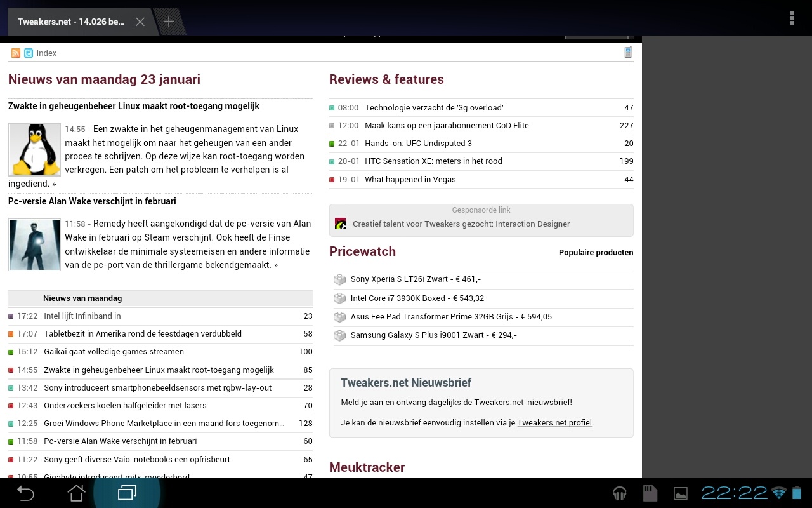This screenshot has height=508, width=812.
Task: Open the Tweakers.net profiel link
Action: tap(554, 422)
